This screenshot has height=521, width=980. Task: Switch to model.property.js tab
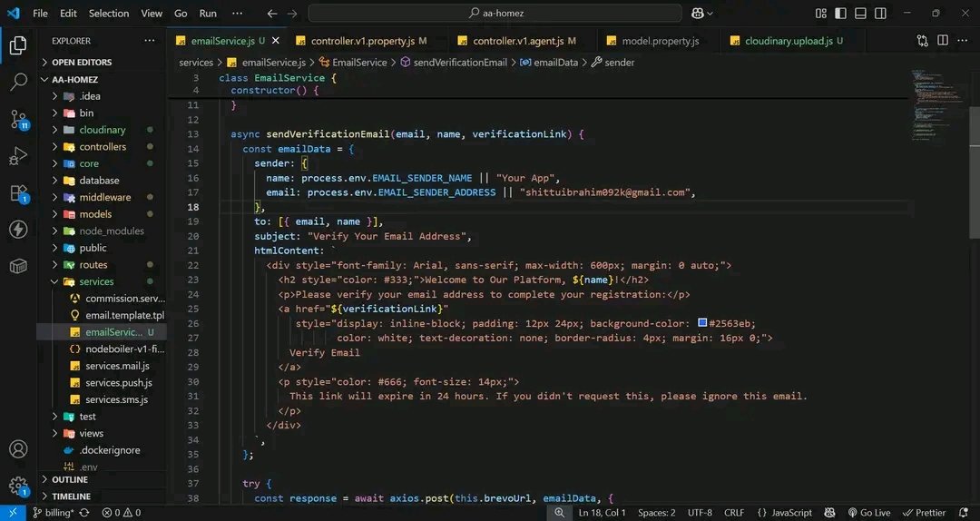click(660, 41)
